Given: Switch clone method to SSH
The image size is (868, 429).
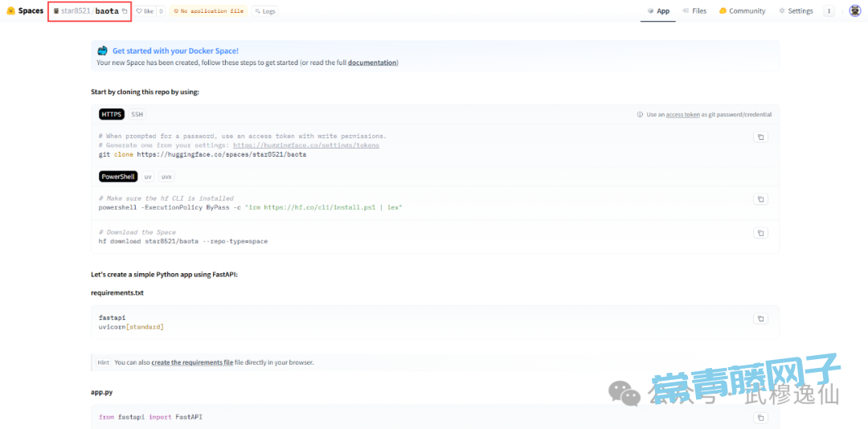Looking at the screenshot, I should pyautogui.click(x=137, y=114).
